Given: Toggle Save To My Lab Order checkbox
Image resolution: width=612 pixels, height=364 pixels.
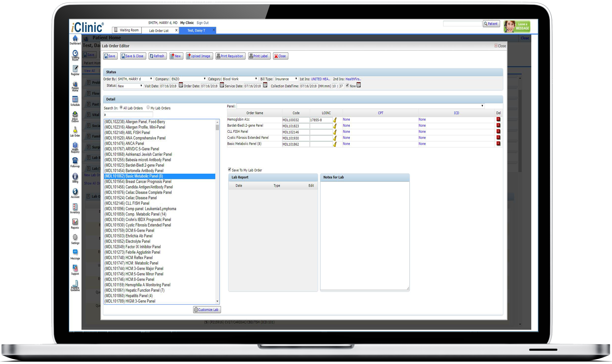Looking at the screenshot, I should pos(229,170).
